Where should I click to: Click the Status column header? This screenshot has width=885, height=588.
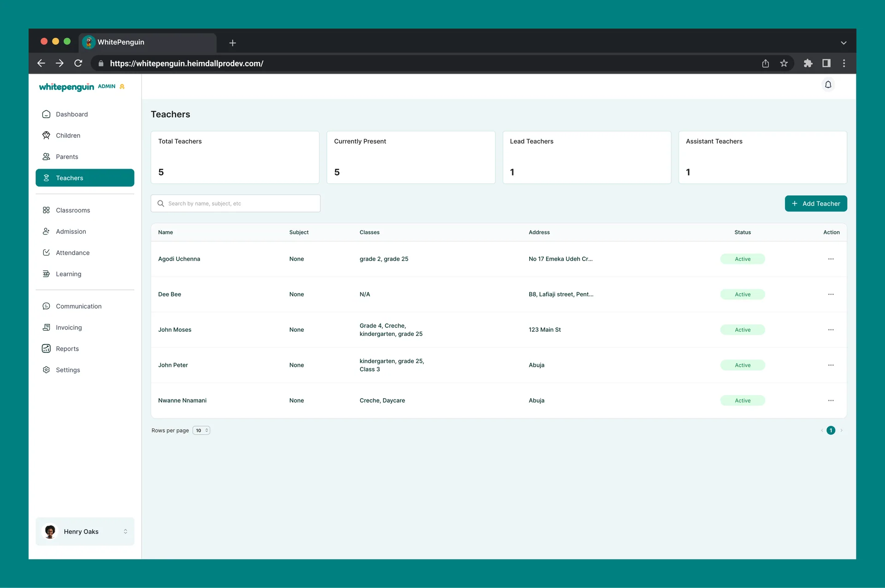click(x=743, y=232)
